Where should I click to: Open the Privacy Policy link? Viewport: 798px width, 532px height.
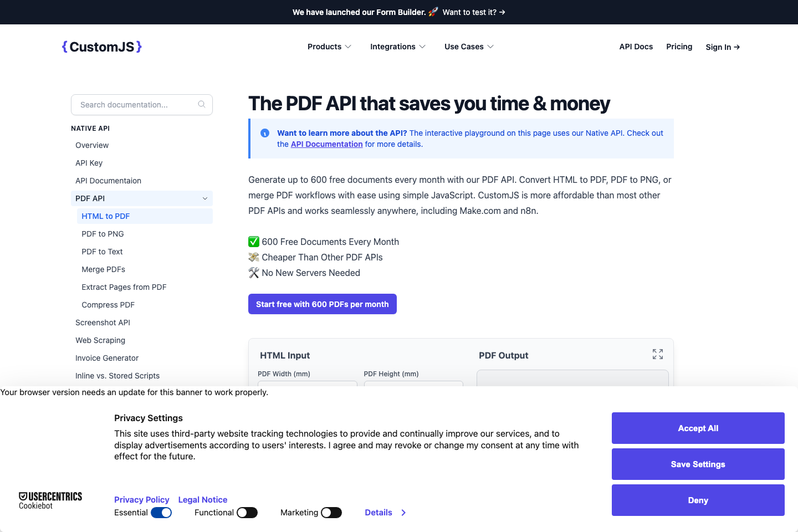[x=142, y=499]
